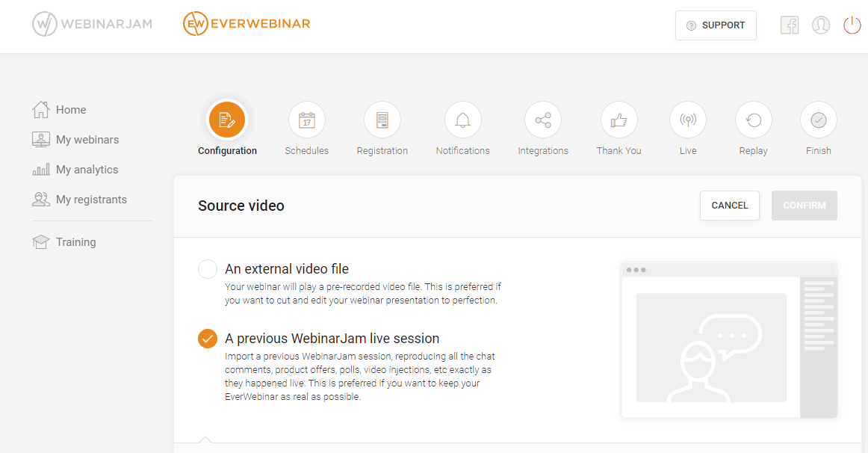
Task: Select previous WebinarJam live session option
Action: click(208, 339)
